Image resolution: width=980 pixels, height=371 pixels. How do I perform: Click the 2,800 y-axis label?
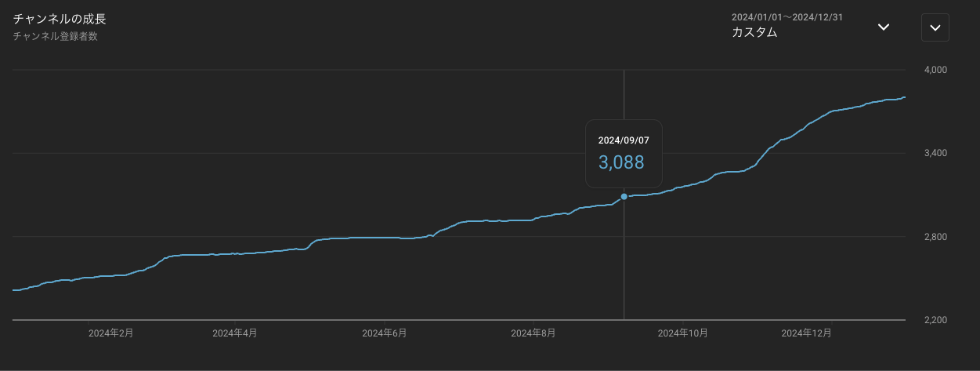(x=936, y=237)
